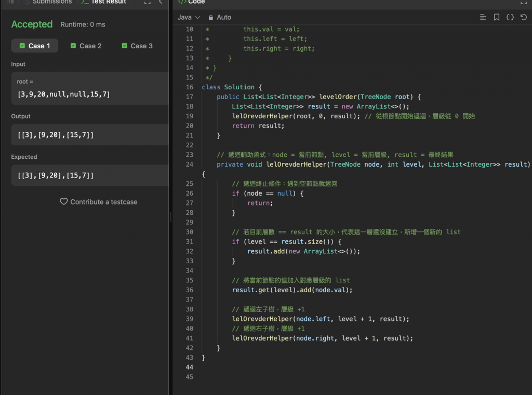Click the Code panel title
The image size is (532, 395).
(196, 2)
